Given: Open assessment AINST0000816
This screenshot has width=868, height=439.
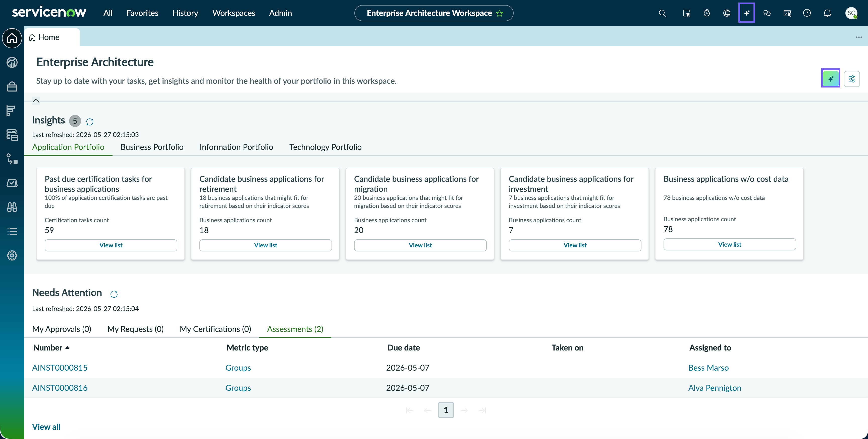Looking at the screenshot, I should pos(60,388).
